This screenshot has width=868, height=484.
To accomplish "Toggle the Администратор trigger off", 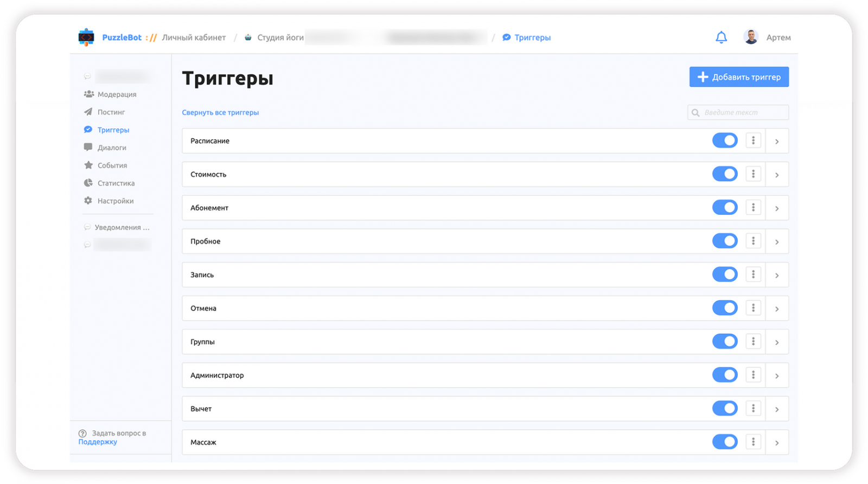I will click(725, 375).
